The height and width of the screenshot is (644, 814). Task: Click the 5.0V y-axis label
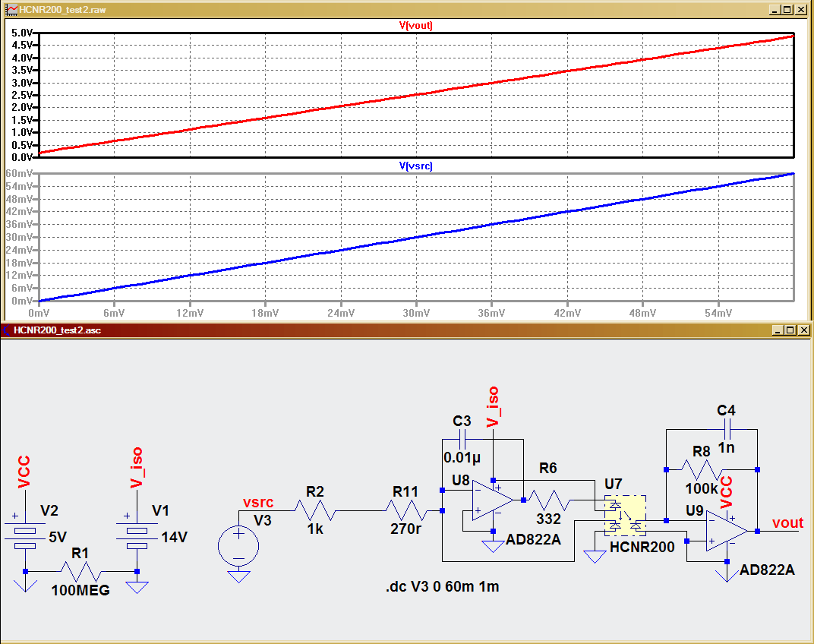[x=22, y=33]
